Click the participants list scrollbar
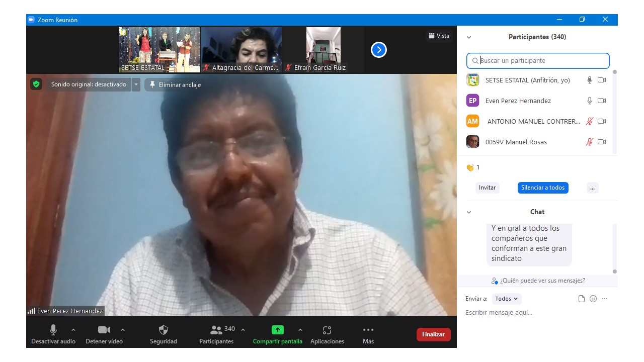Image resolution: width=644 pixels, height=362 pixels. pos(614,112)
